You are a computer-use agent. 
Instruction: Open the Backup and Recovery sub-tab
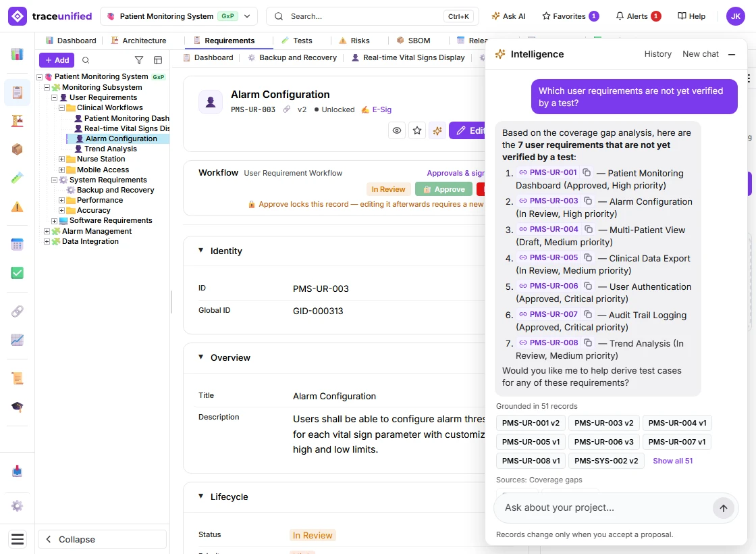pyautogui.click(x=292, y=57)
